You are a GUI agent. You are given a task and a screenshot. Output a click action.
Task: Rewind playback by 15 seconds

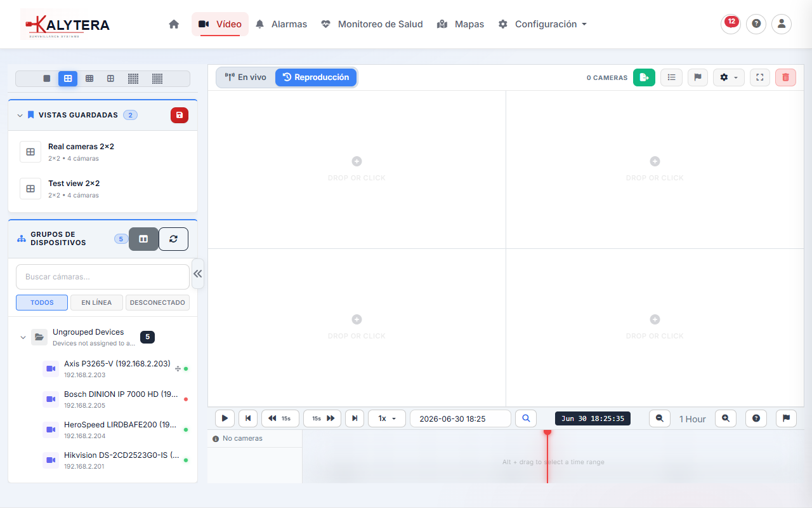point(280,418)
